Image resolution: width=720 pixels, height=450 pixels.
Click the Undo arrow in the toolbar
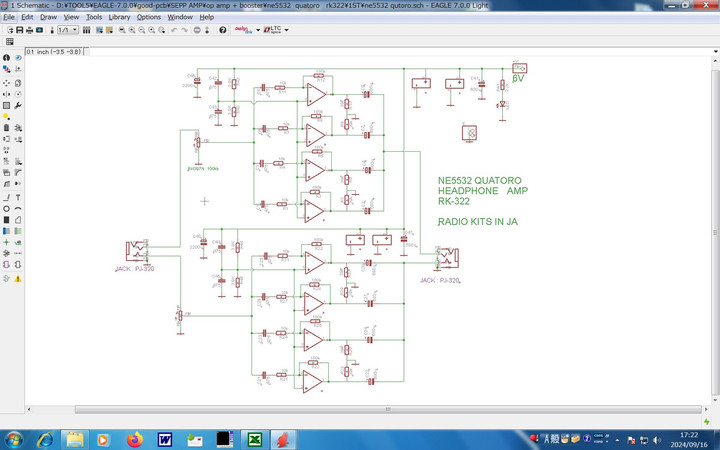tap(174, 30)
